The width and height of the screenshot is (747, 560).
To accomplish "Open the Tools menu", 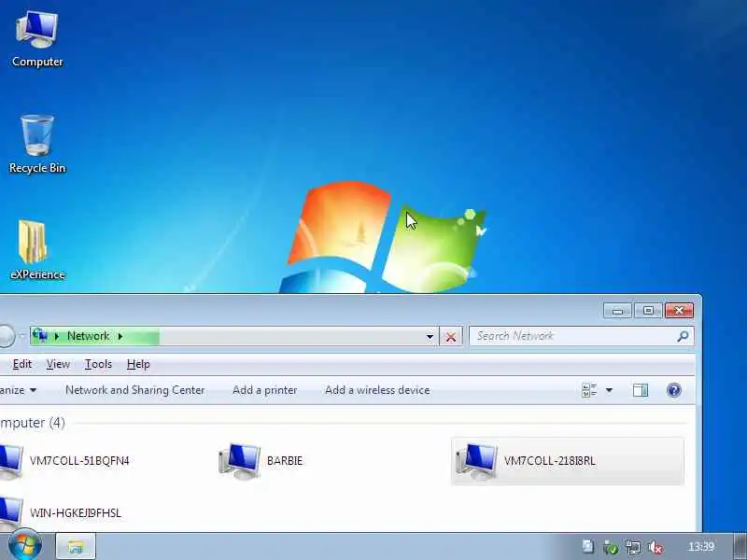I will pyautogui.click(x=98, y=364).
